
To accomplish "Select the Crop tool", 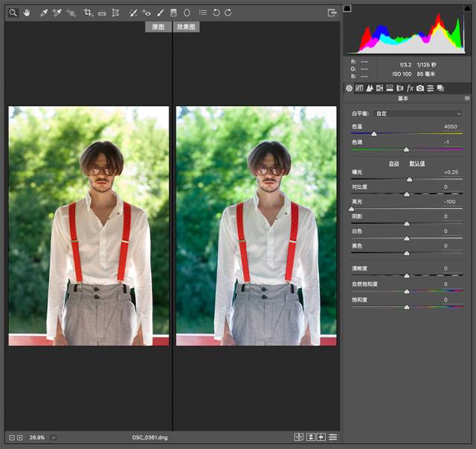I will pos(89,13).
